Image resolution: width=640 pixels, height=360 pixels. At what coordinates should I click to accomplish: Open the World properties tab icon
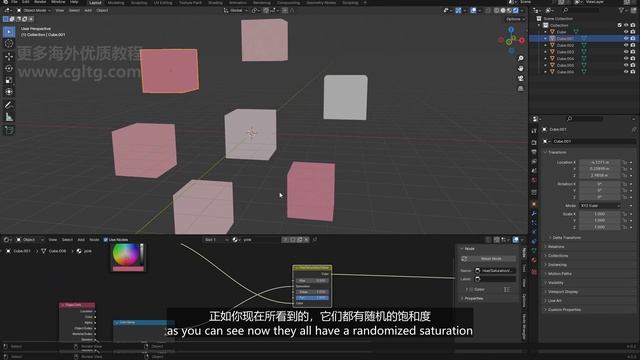[x=534, y=180]
